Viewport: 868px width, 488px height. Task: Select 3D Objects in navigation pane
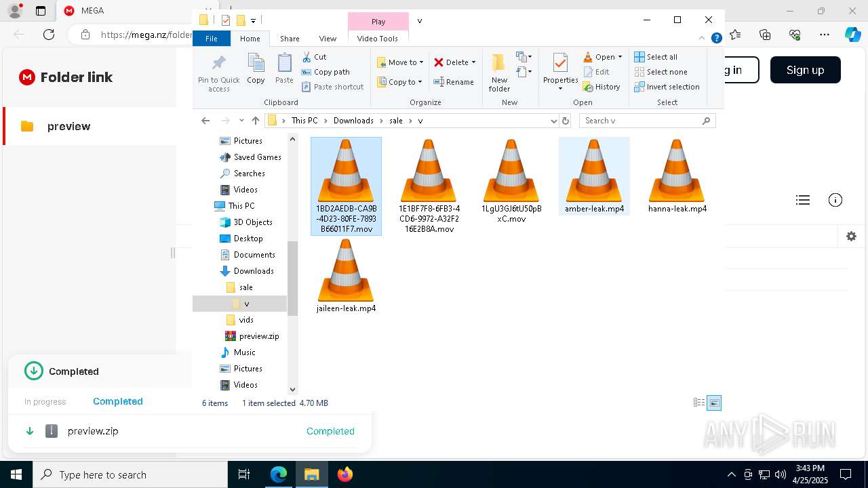pos(246,222)
